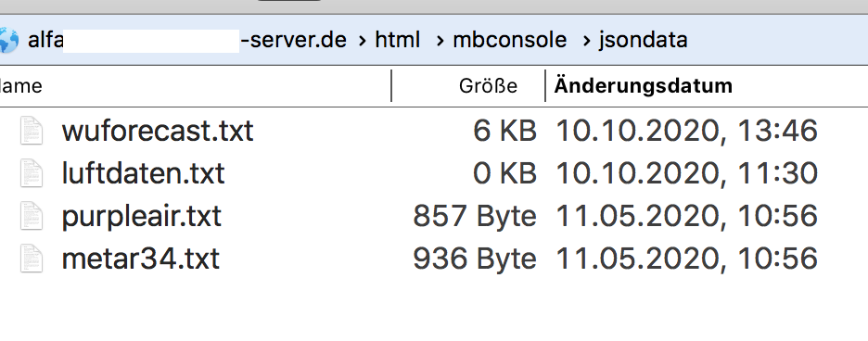
Task: Select the wuforecast.txt file name
Action: (x=158, y=131)
